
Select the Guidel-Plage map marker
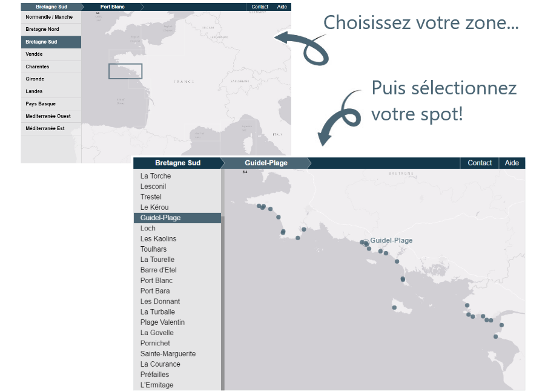click(x=366, y=243)
